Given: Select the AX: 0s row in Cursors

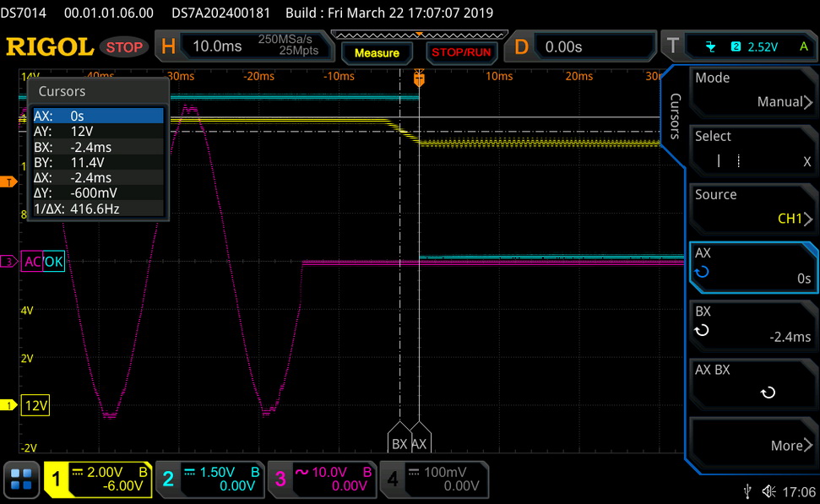Looking at the screenshot, I should pyautogui.click(x=98, y=116).
